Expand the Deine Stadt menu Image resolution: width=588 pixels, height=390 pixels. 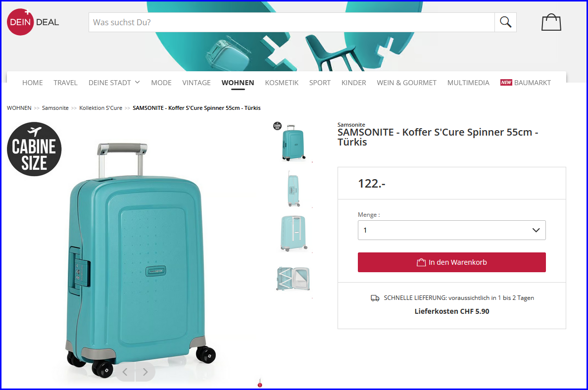point(114,83)
